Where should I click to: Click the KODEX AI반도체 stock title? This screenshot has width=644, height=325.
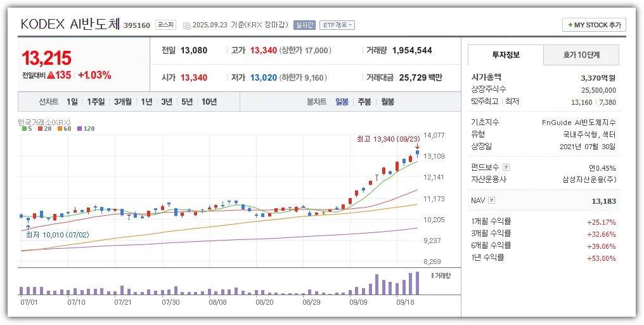pyautogui.click(x=70, y=24)
